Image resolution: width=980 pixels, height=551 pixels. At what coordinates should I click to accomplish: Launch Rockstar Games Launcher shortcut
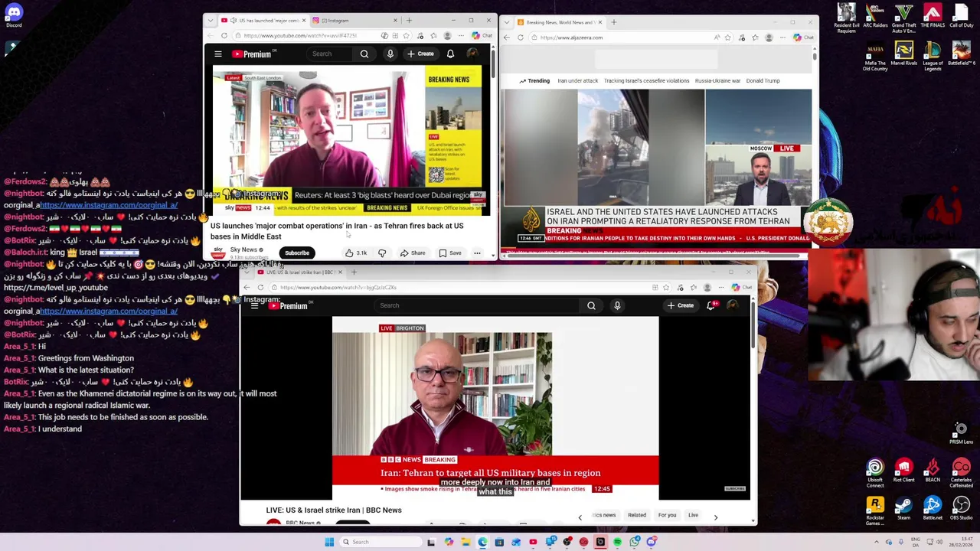(875, 511)
